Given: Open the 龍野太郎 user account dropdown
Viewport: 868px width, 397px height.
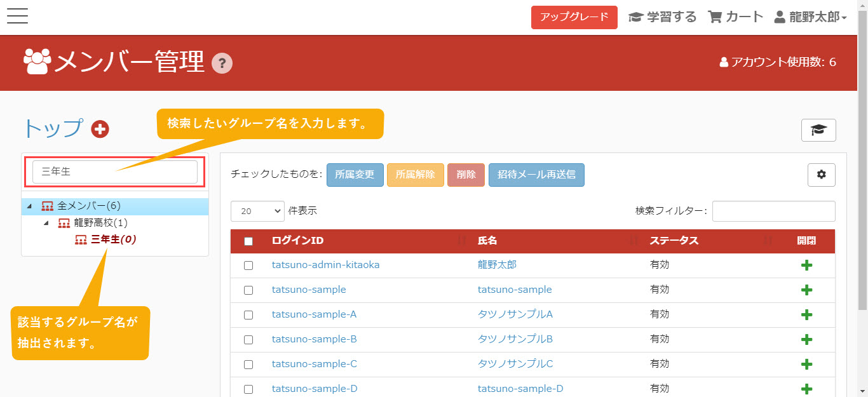Looking at the screenshot, I should point(810,17).
